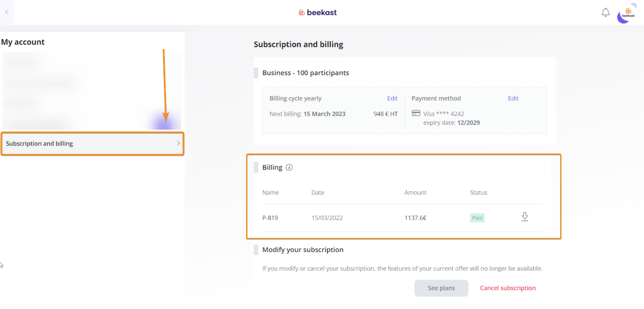
Task: Select the invoice name P-819
Action: (x=270, y=218)
